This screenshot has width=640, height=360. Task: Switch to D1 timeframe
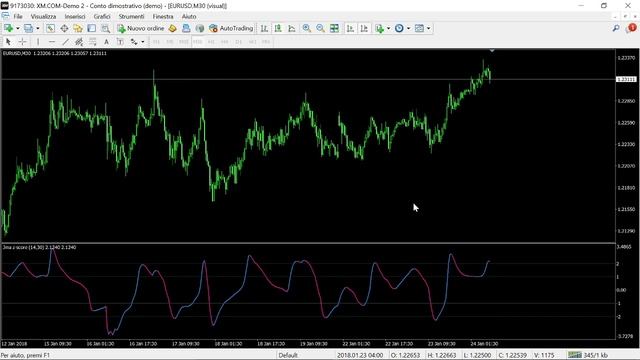(239, 42)
